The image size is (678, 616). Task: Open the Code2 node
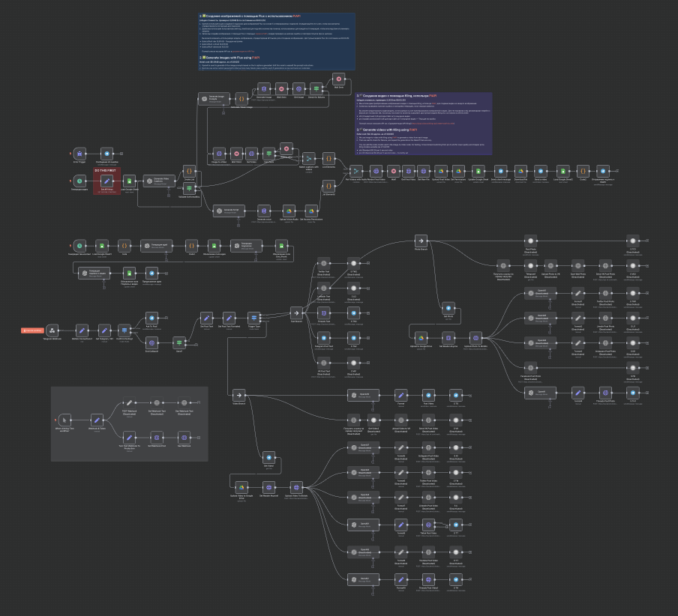tap(583, 171)
